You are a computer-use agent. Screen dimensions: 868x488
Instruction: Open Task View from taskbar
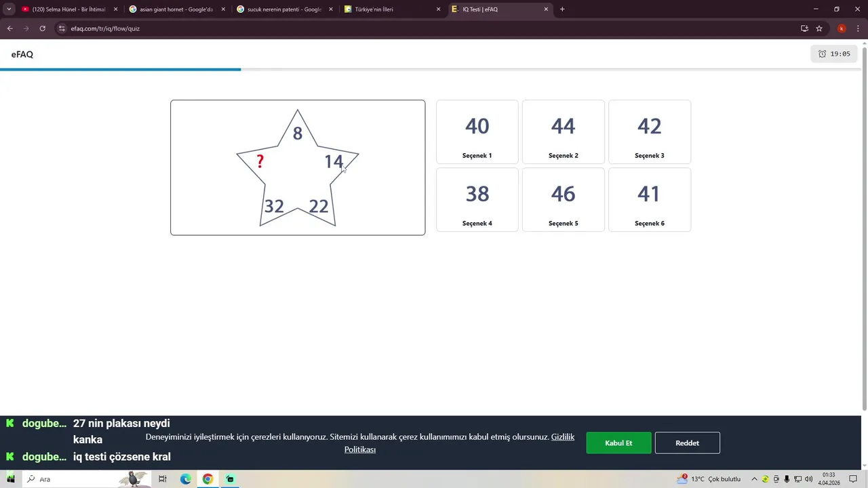pyautogui.click(x=163, y=479)
